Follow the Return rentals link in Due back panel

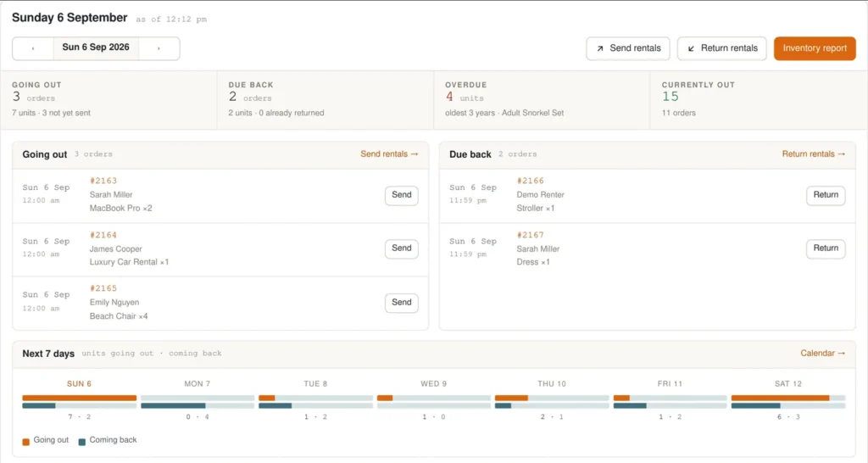pyautogui.click(x=813, y=154)
